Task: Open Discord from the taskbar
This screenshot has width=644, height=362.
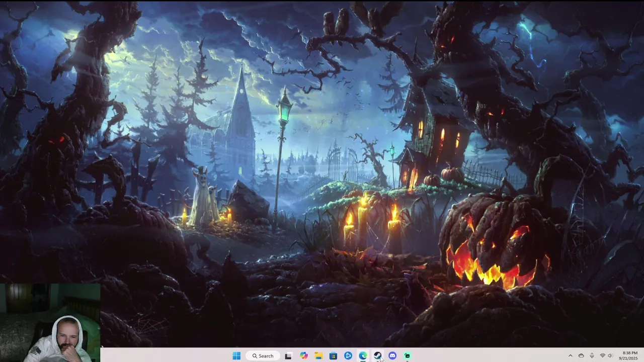Action: pyautogui.click(x=392, y=355)
